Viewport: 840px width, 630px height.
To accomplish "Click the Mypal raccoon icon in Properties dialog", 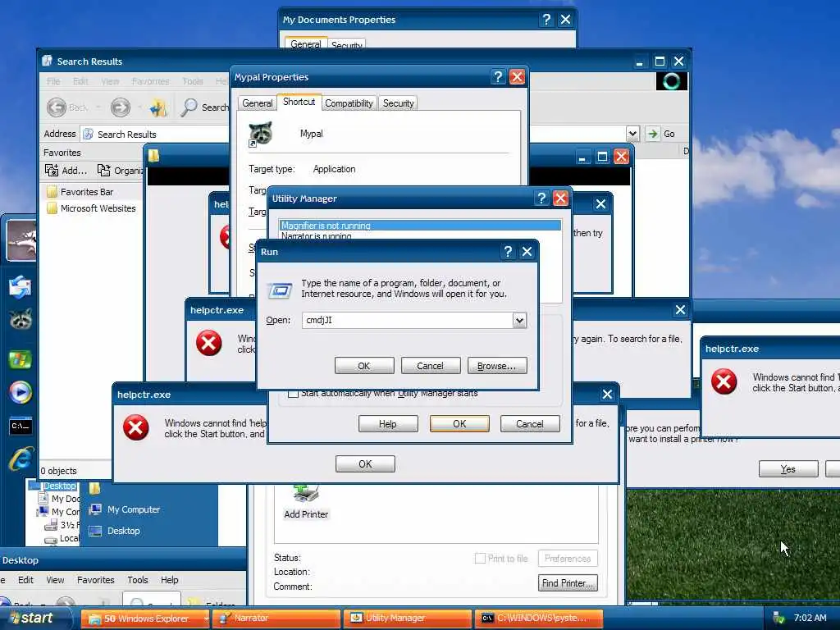I will tap(260, 134).
